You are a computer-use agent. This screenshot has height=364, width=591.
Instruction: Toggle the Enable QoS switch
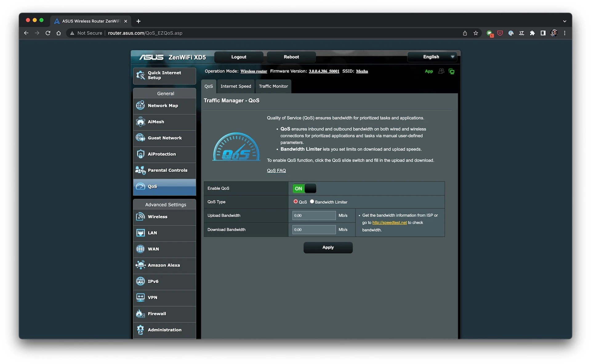pos(304,188)
